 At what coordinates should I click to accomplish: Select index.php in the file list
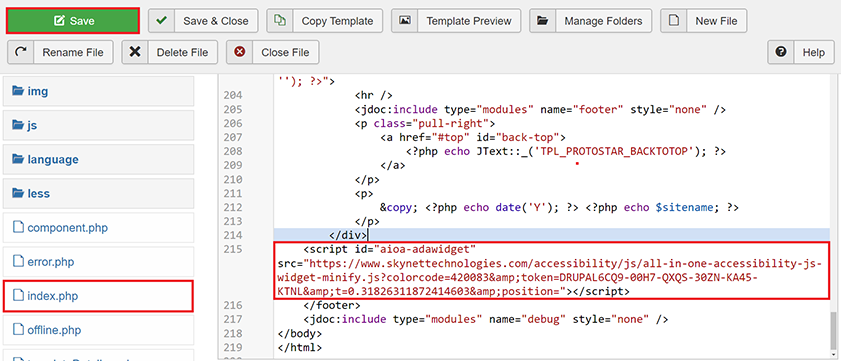point(98,296)
